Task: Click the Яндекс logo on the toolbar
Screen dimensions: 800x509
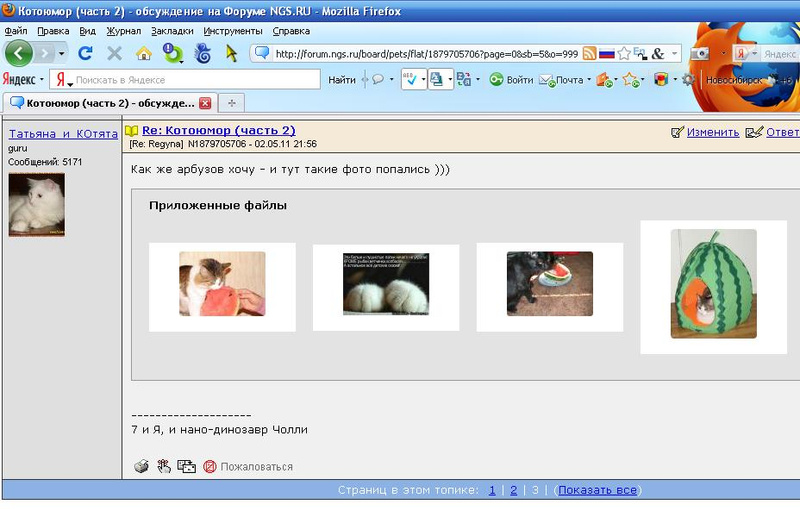Action: [19, 79]
